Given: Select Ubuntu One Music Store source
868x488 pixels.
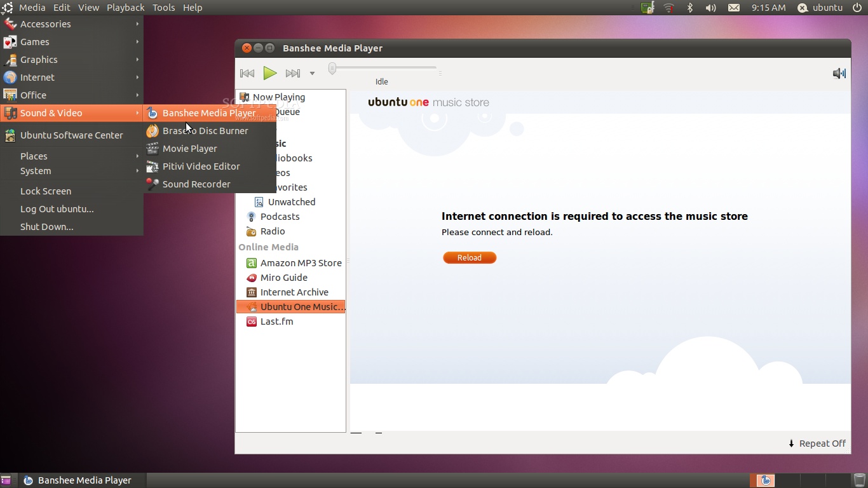Looking at the screenshot, I should click(x=290, y=307).
